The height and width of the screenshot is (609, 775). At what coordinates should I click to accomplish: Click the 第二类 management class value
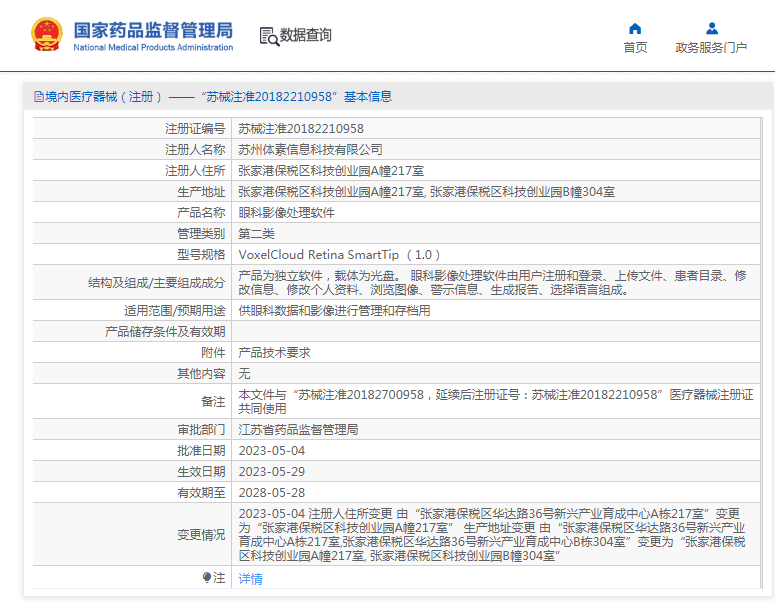(x=257, y=233)
